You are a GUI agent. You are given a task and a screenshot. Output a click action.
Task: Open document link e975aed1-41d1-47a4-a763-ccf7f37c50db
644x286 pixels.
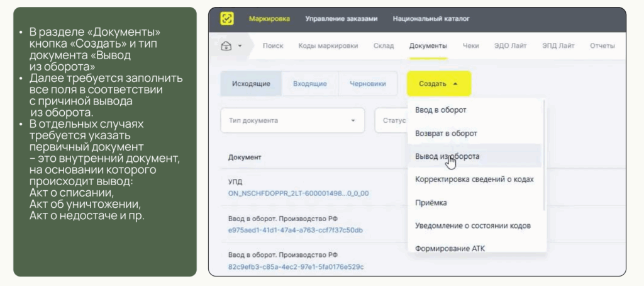coord(296,230)
